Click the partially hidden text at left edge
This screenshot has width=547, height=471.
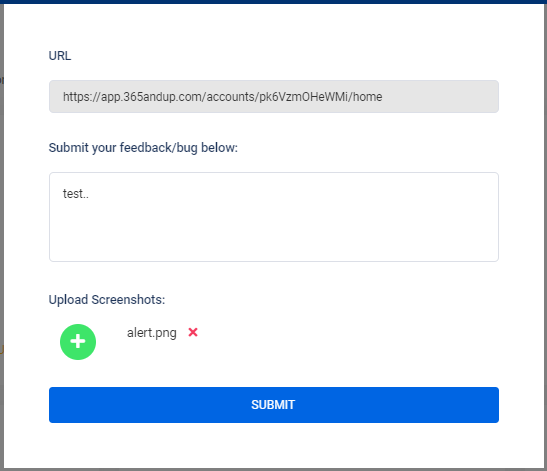[1, 80]
